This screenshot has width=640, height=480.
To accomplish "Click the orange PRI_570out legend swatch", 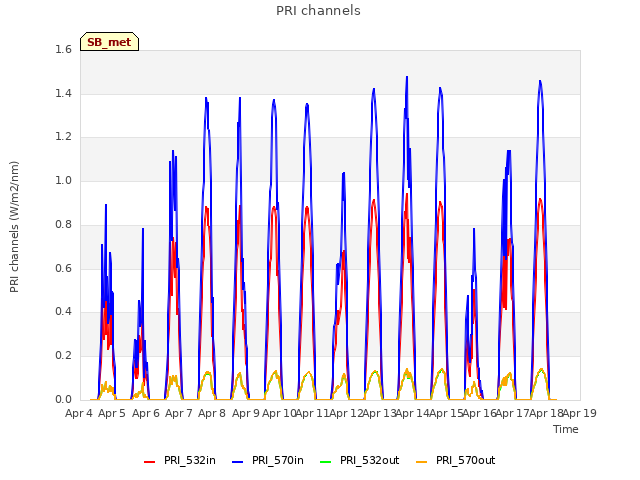I will point(422,462).
